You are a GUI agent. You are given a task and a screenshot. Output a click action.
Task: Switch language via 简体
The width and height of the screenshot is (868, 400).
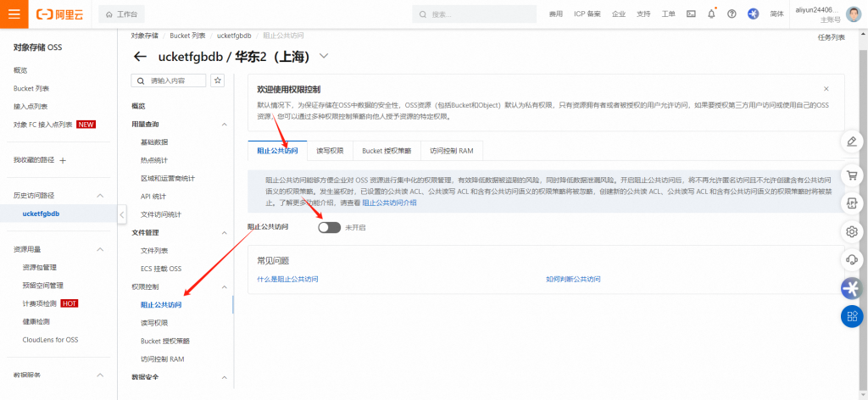(776, 14)
